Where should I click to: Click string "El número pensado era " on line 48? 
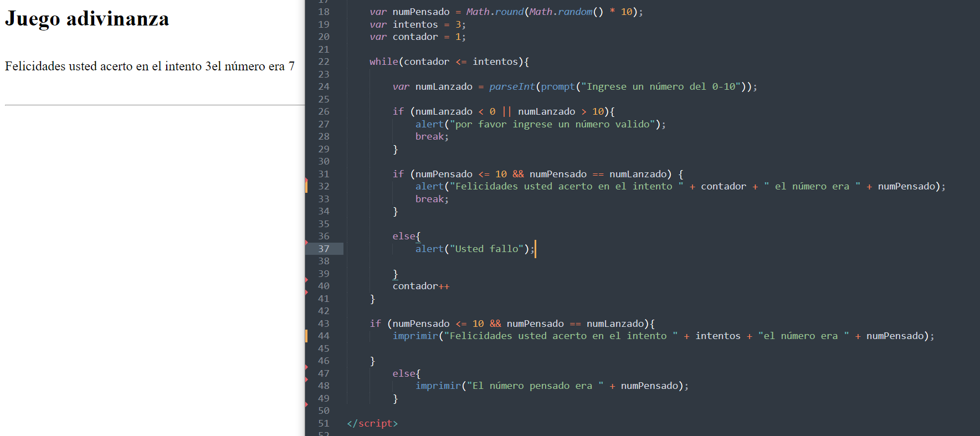point(535,386)
